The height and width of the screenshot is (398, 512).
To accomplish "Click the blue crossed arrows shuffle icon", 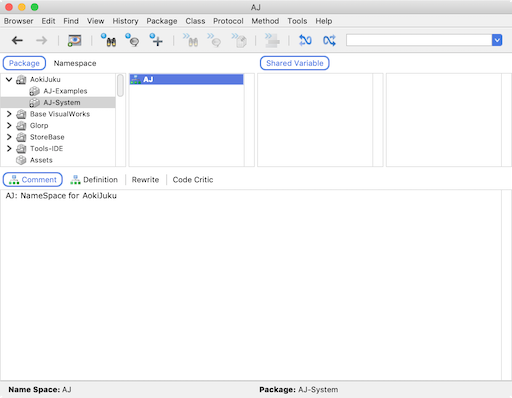I will click(x=329, y=40).
